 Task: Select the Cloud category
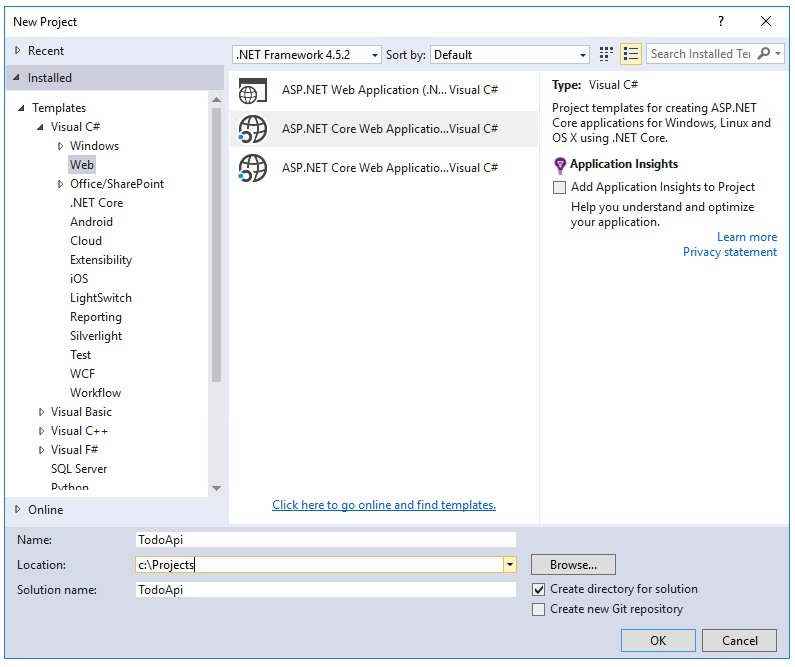(86, 241)
